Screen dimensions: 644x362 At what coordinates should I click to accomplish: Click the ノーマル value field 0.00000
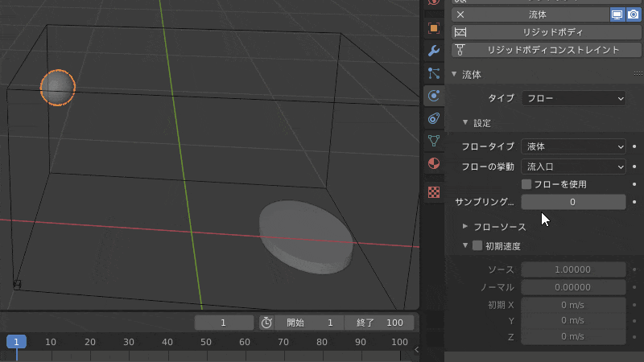click(573, 287)
